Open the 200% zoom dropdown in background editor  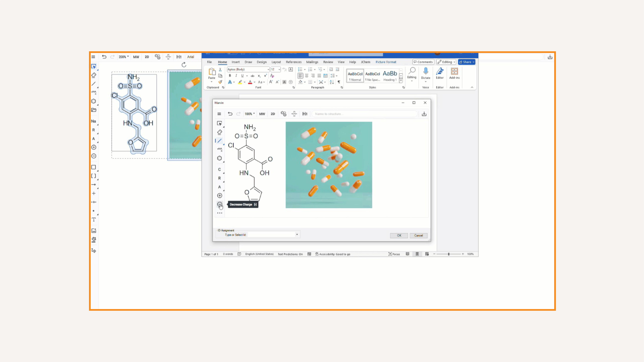click(124, 57)
